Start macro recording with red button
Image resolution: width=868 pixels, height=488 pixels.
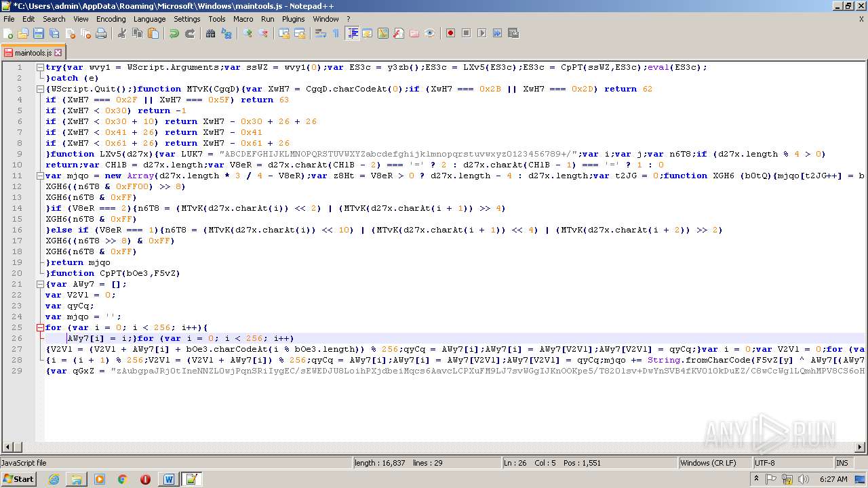click(x=450, y=33)
